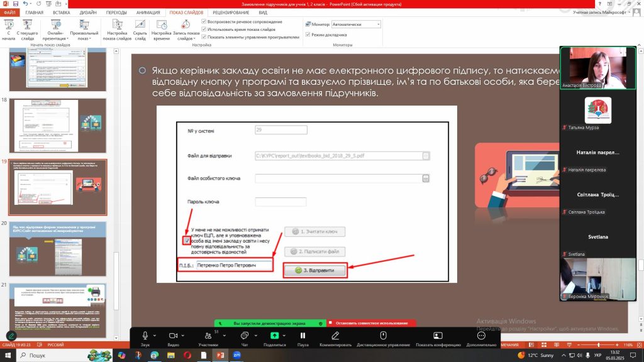The height and width of the screenshot is (362, 644).
Task: Expand Zoom chat options arrow
Action: tap(255, 336)
